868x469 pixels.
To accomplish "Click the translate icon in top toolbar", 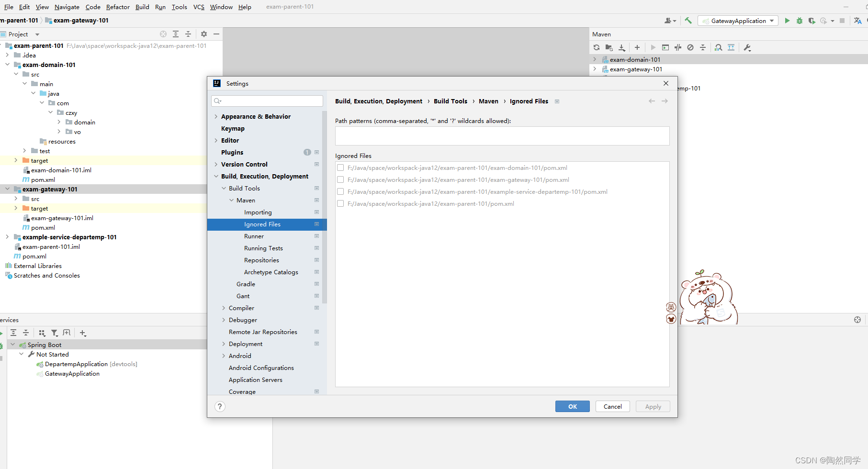I will pos(857,21).
